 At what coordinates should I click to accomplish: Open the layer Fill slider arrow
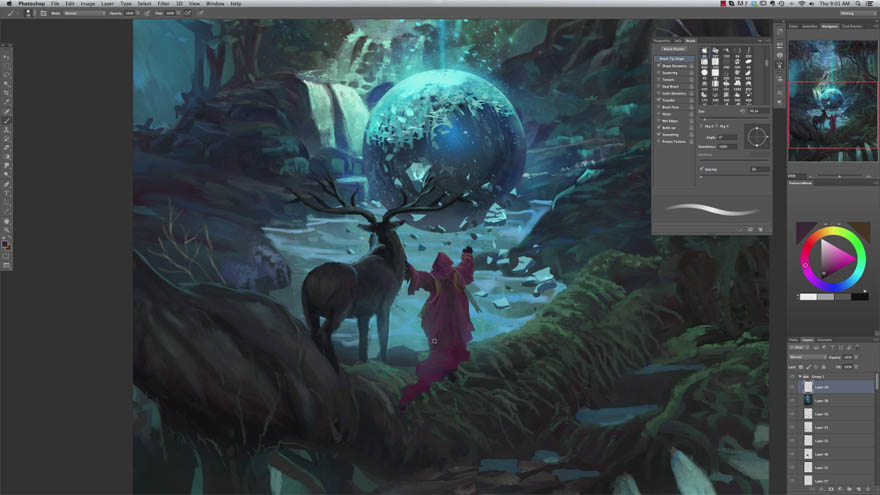pos(856,367)
